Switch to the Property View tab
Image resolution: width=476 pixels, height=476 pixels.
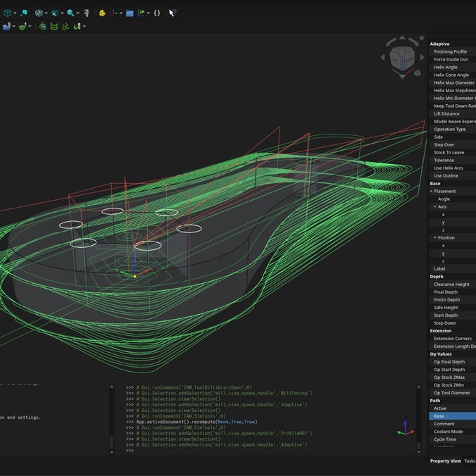(x=445, y=461)
